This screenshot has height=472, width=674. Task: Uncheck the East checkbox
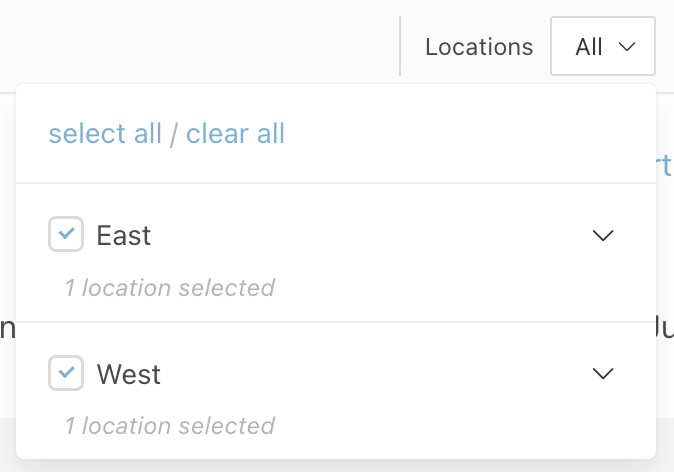point(66,234)
